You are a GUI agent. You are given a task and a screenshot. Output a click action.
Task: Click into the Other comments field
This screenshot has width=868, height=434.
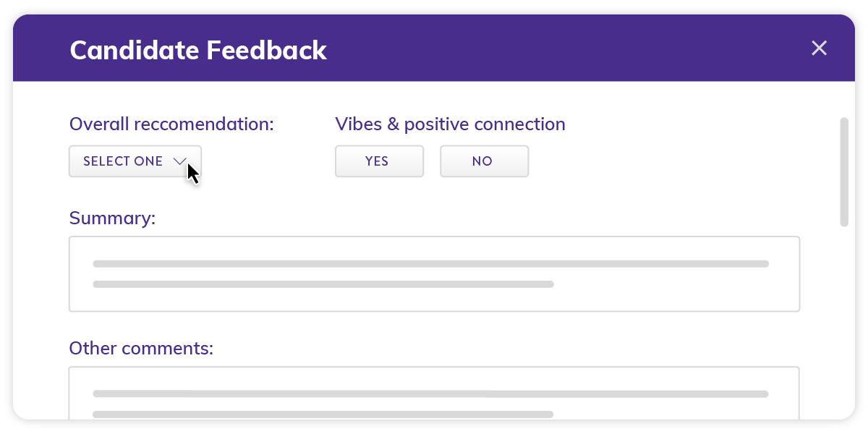click(x=434, y=394)
